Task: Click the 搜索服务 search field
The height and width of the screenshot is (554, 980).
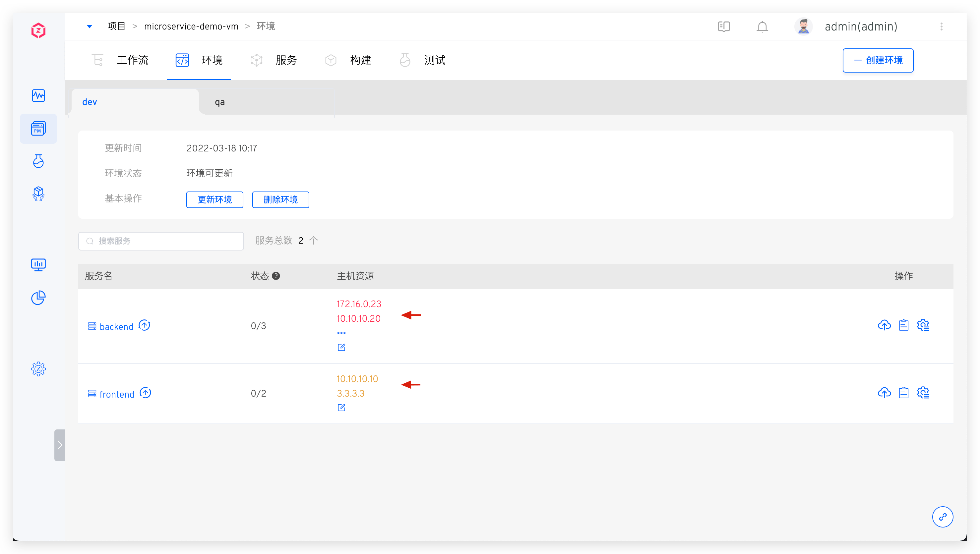Action: tap(161, 241)
